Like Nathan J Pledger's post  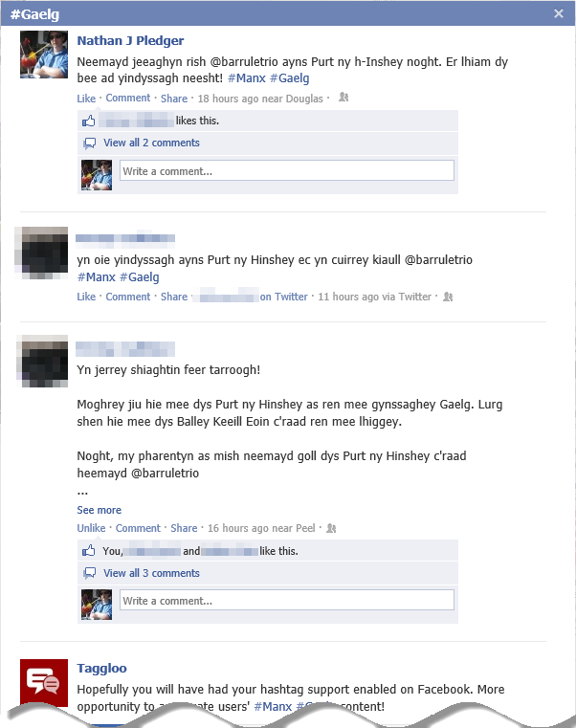(86, 99)
